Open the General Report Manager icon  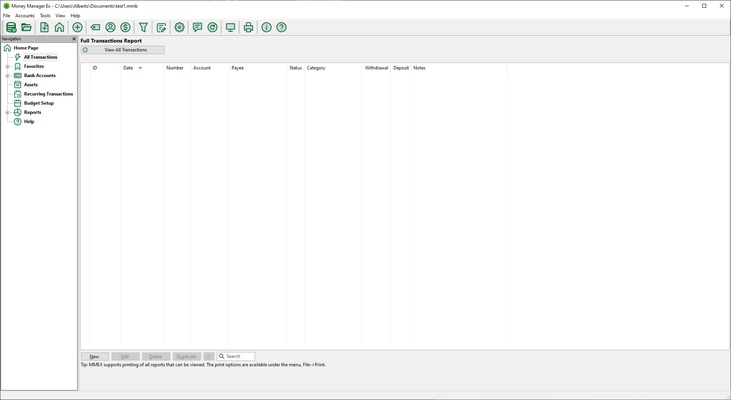pyautogui.click(x=161, y=28)
